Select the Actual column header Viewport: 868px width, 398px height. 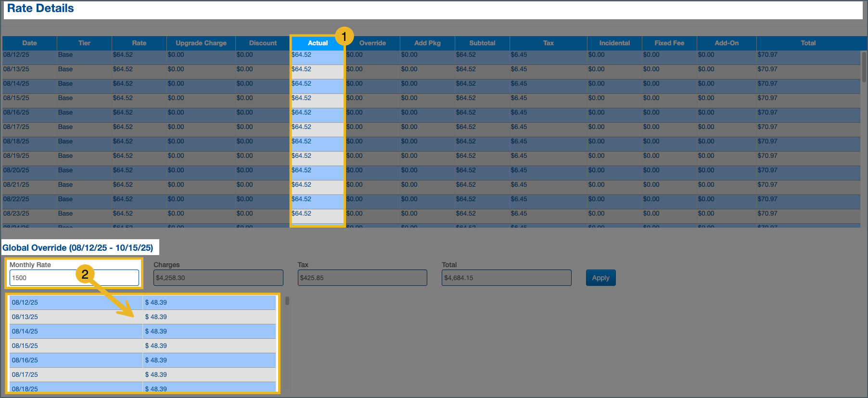318,43
